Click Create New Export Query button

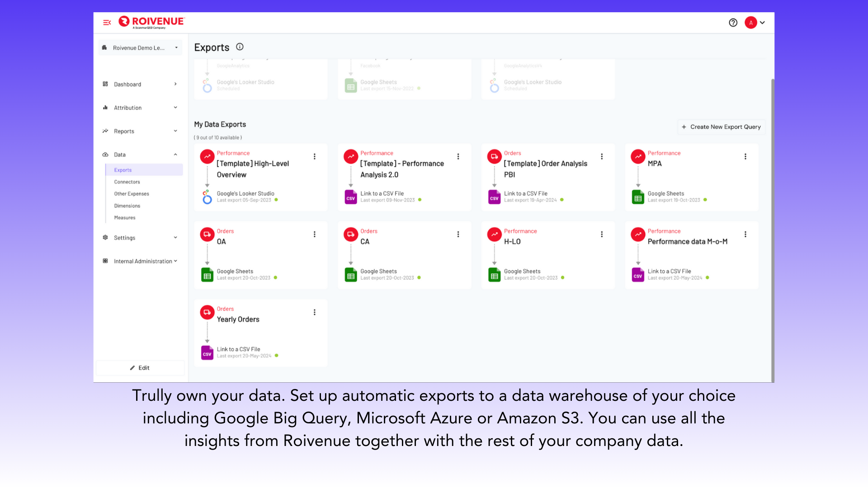pyautogui.click(x=721, y=127)
